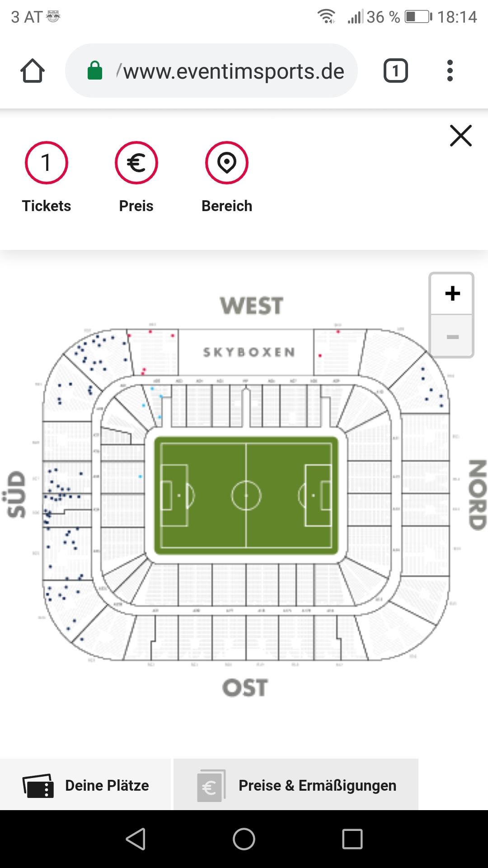Viewport: 488px width, 868px height.
Task: Tap the green lock security icon
Action: click(95, 71)
